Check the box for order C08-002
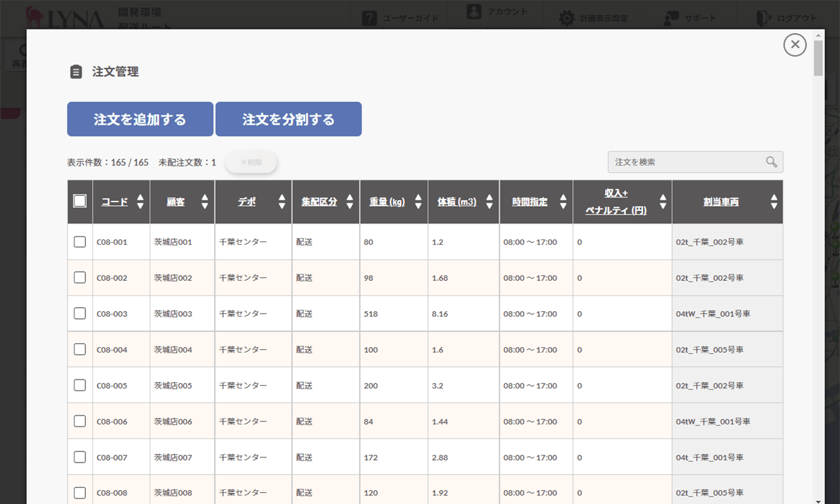 [80, 278]
